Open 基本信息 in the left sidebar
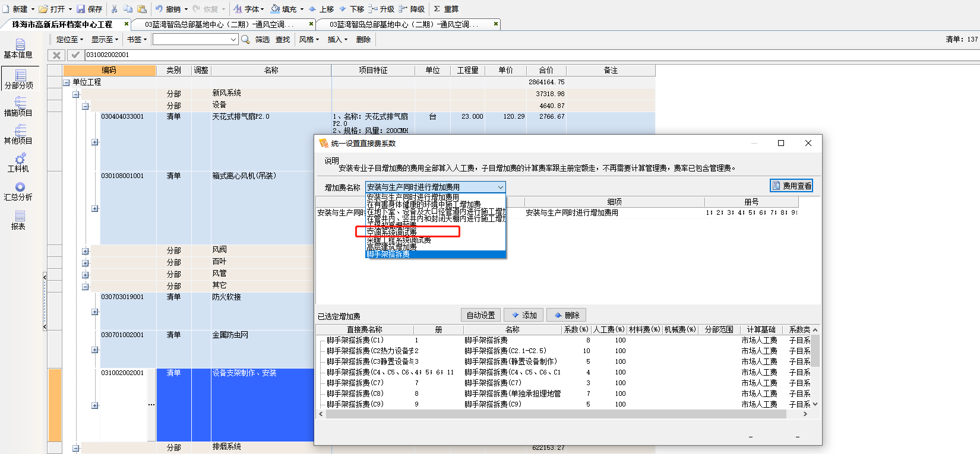 pos(18,49)
